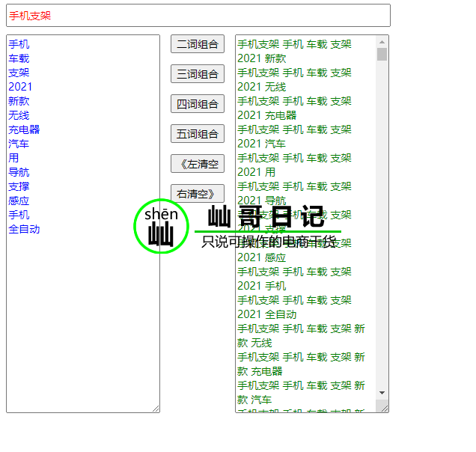
Task: Click the results list scrollbar thumb
Action: [382, 55]
